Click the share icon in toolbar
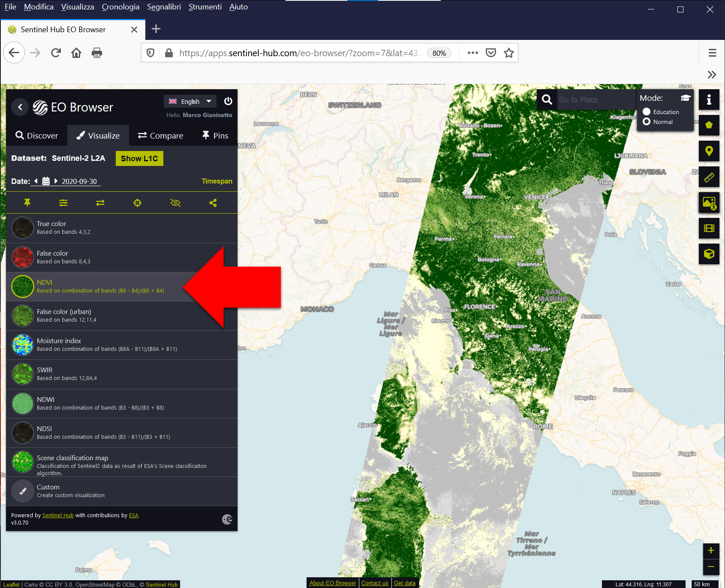Screen dimensions: 725x588 213,202
